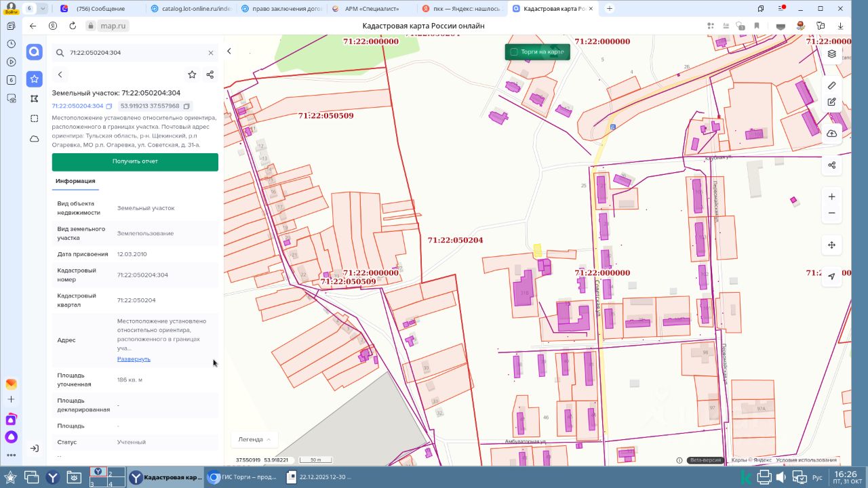Clear the search query with X

pyautogui.click(x=211, y=53)
